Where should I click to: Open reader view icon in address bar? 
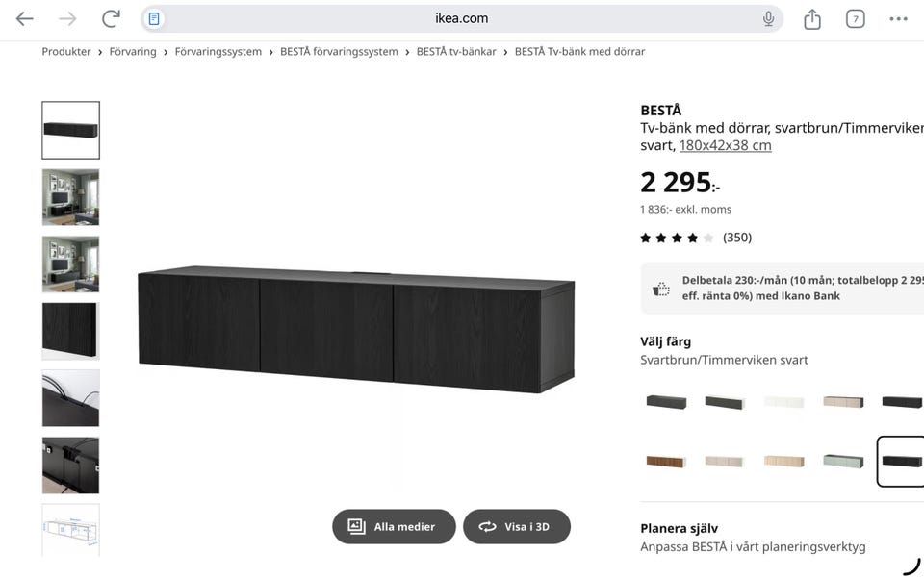[x=154, y=19]
